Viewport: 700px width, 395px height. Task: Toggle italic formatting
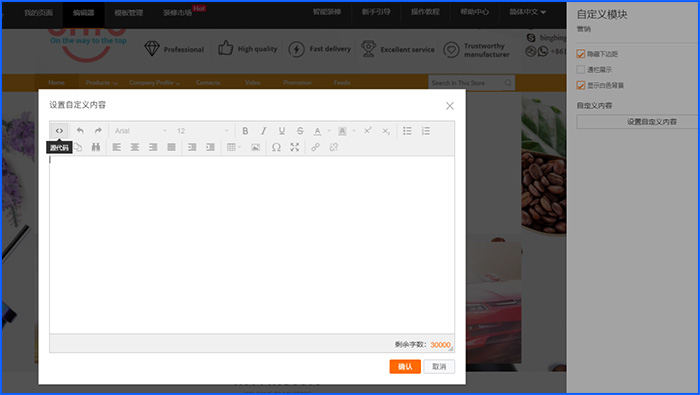click(263, 131)
